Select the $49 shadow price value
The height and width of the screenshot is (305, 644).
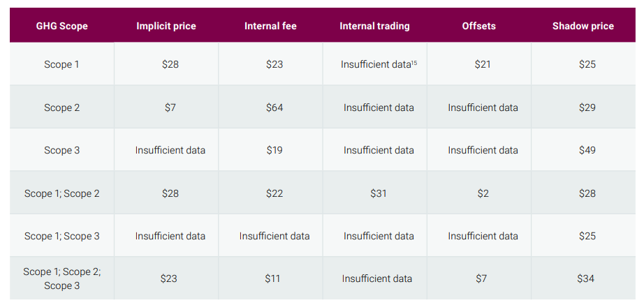tap(587, 150)
